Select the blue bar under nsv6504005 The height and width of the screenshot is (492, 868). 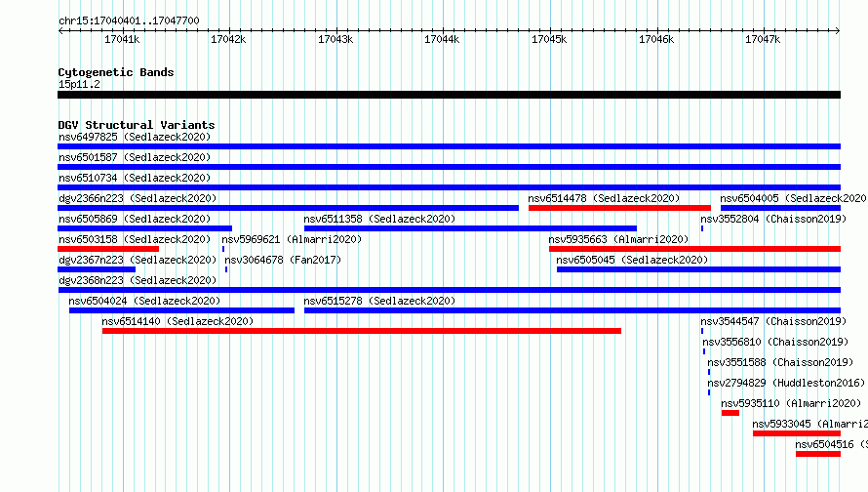click(x=780, y=208)
